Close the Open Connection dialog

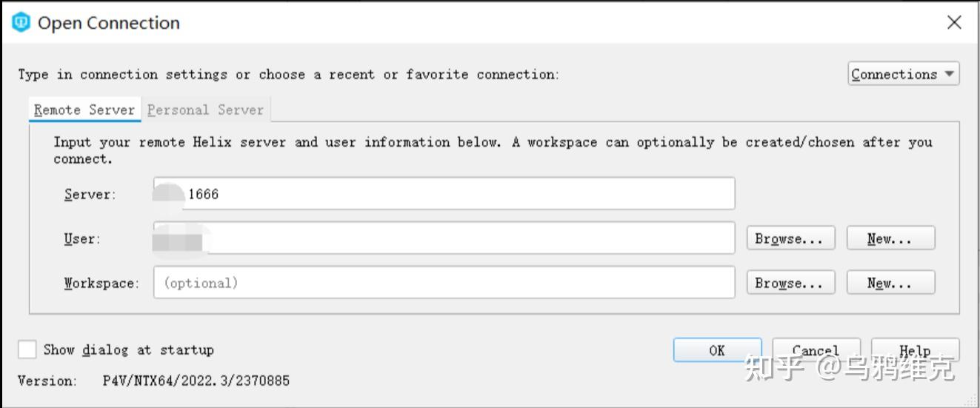954,23
